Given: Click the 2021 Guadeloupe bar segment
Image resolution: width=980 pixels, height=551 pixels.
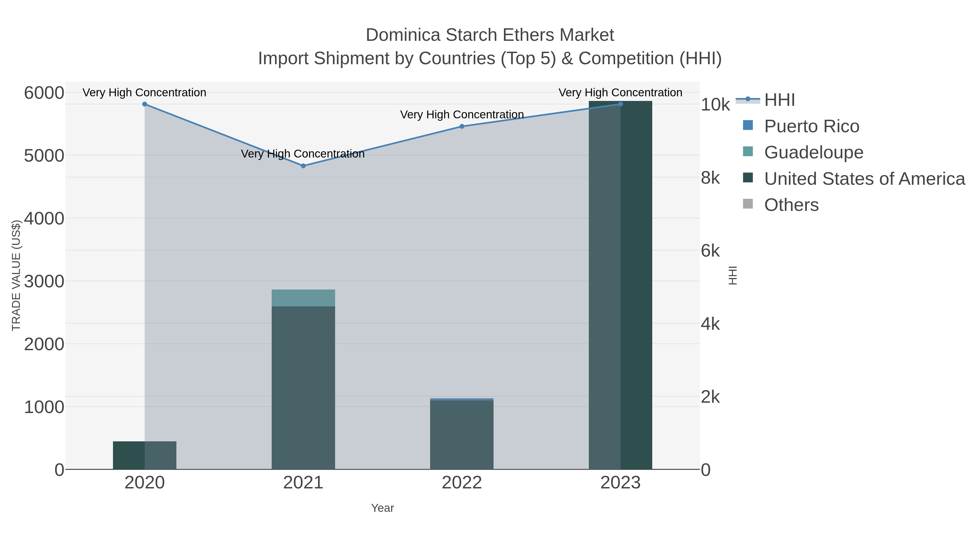Looking at the screenshot, I should tap(303, 298).
